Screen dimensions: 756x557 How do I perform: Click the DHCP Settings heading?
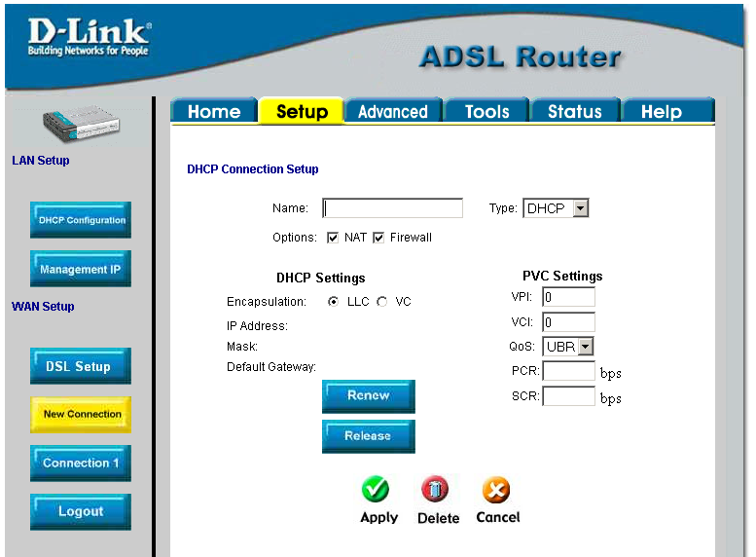point(321,278)
